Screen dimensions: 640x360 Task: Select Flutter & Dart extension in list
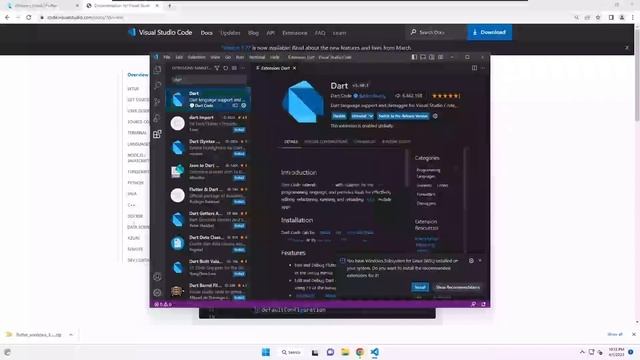pos(209,196)
